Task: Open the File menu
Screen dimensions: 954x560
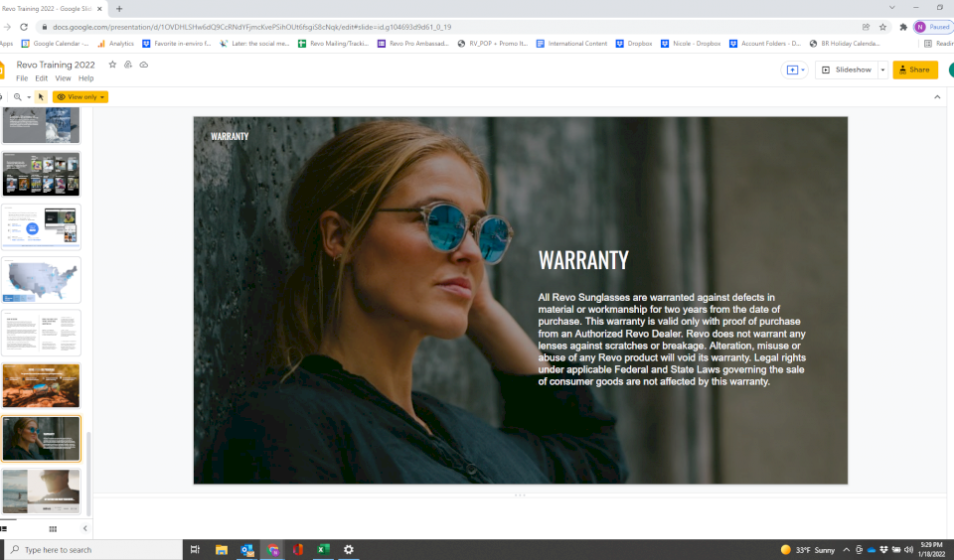Action: pos(22,78)
